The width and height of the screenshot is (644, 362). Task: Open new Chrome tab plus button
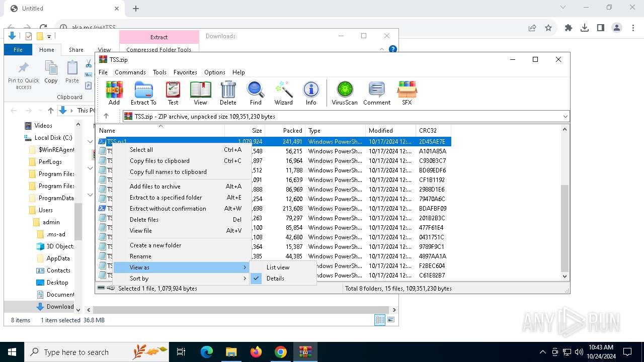[136, 8]
